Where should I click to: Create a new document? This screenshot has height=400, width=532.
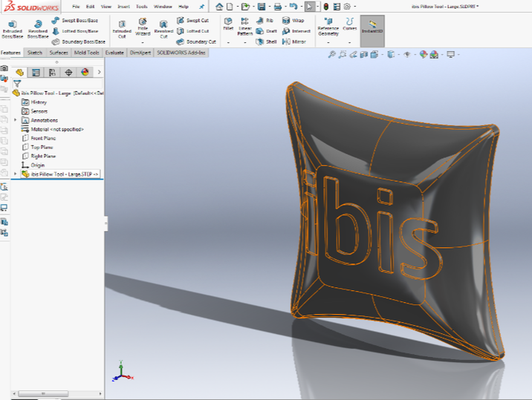click(x=230, y=7)
